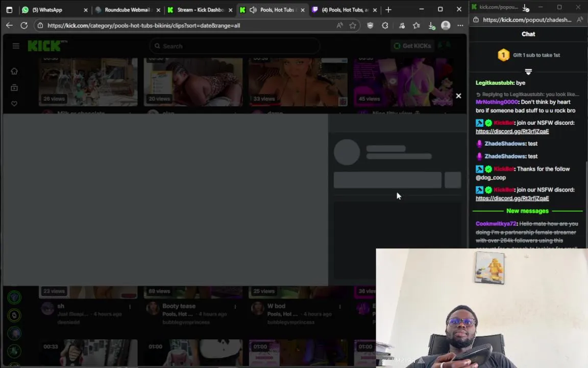Close the Roundcube Webmail tab

[158, 10]
